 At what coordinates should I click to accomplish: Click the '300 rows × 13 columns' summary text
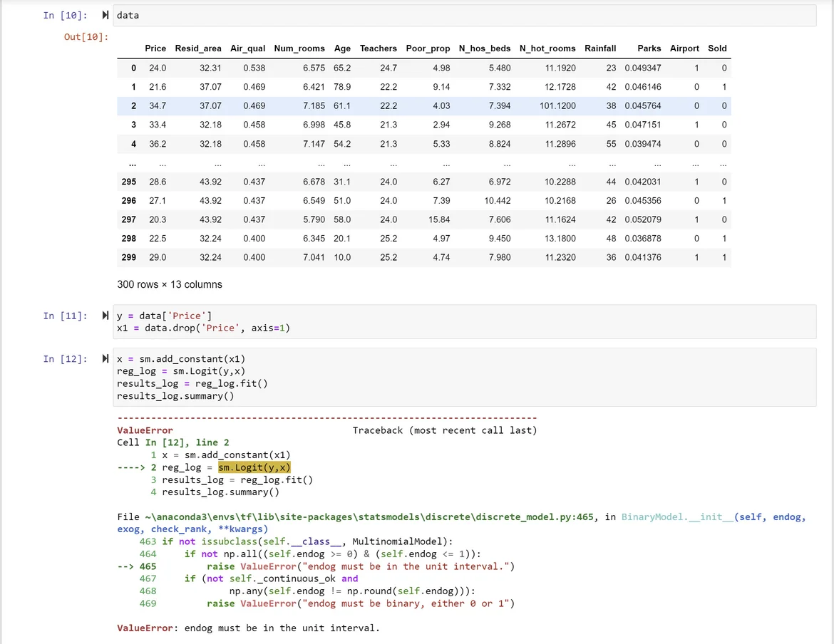pos(170,284)
